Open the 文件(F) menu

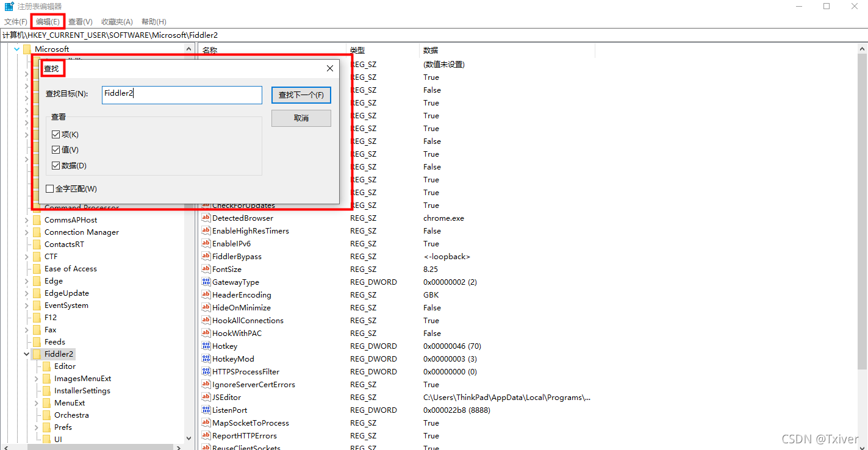[x=16, y=21]
